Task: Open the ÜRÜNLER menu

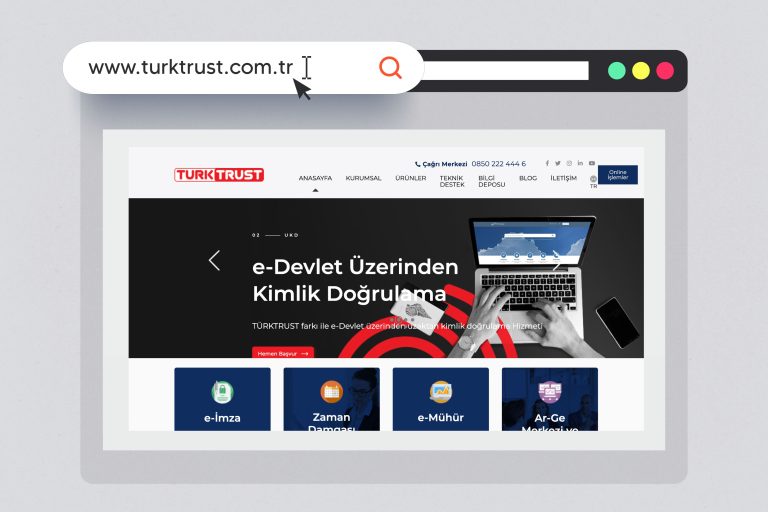Action: (411, 178)
